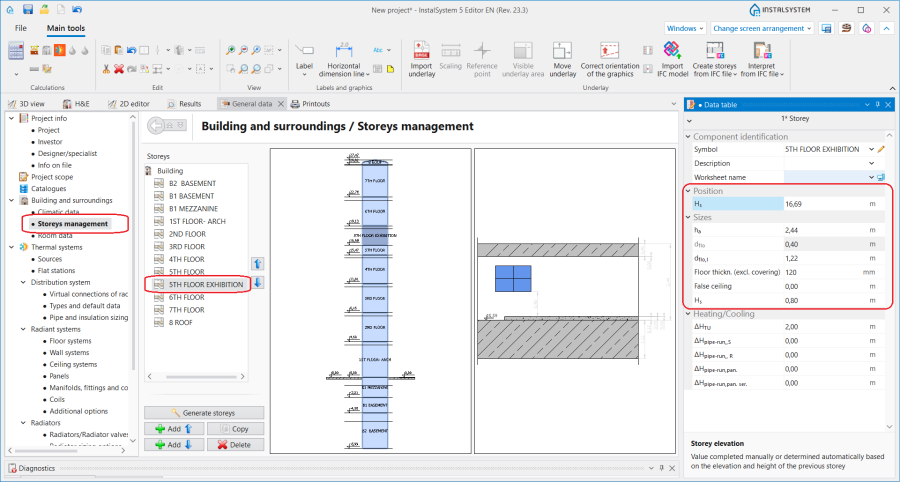The height and width of the screenshot is (482, 900).
Task: Click the pipe coil icon in top-right toolbar
Action: tap(847, 28)
